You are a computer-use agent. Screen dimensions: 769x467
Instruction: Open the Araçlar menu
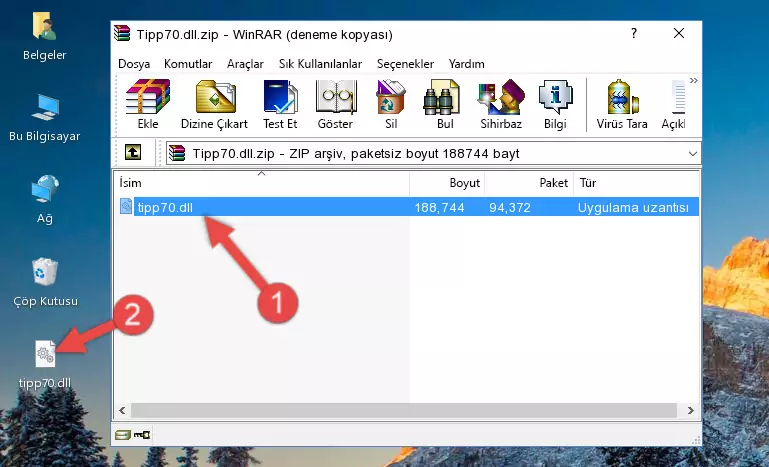coord(245,64)
